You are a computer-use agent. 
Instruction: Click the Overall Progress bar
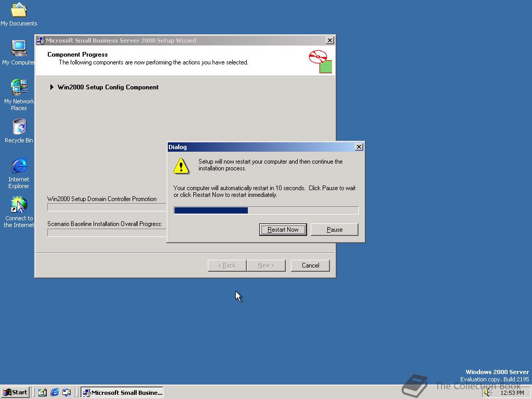[x=107, y=232]
